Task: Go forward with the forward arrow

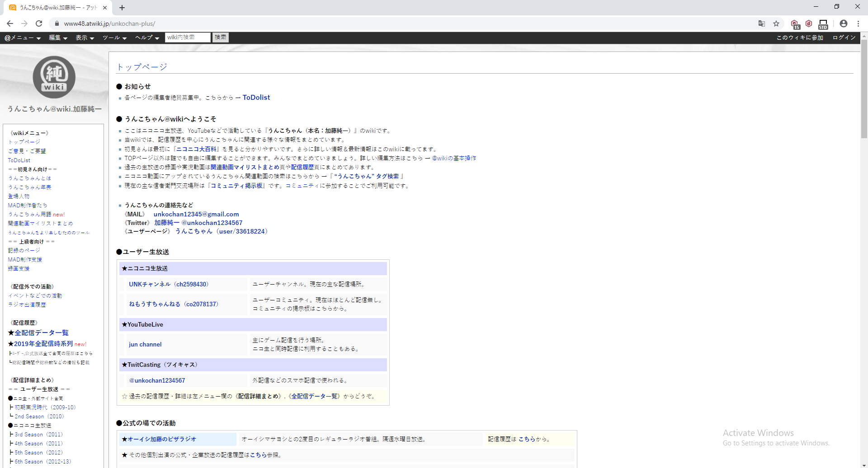Action: [24, 23]
